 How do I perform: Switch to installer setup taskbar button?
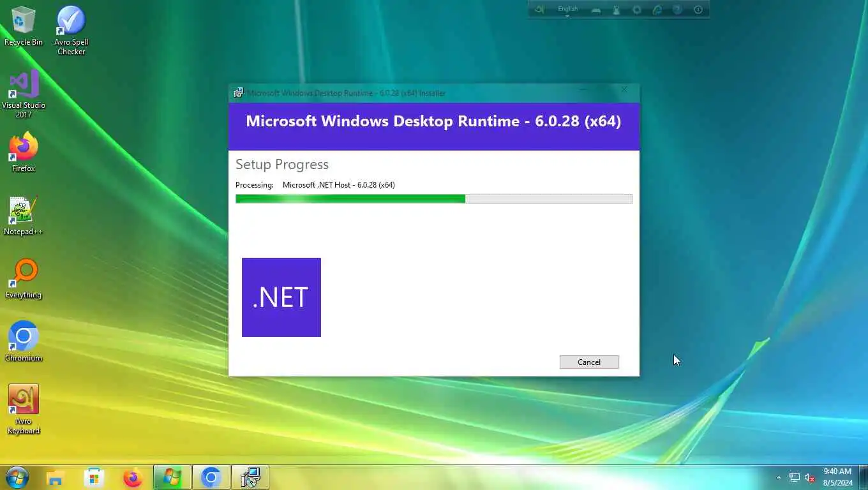250,477
